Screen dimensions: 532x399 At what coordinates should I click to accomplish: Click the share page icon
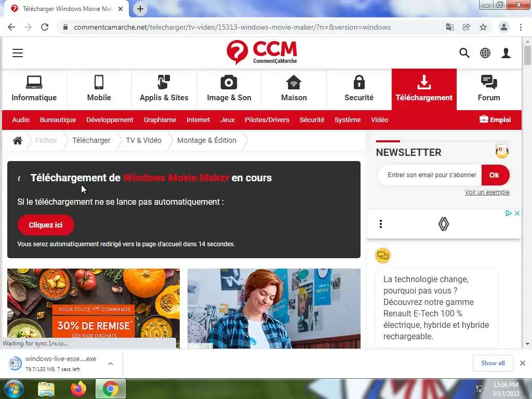(x=466, y=27)
